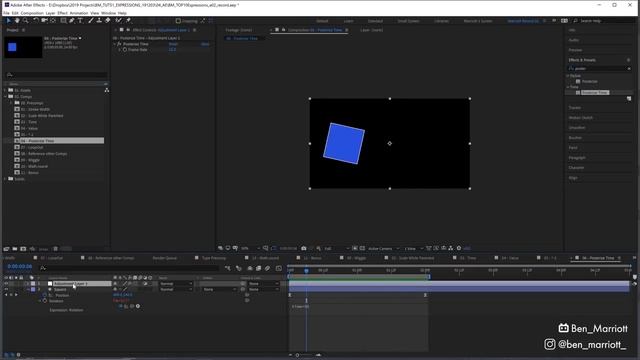This screenshot has width=640, height=360.
Task: Open the Audio panel
Action: tap(574, 40)
